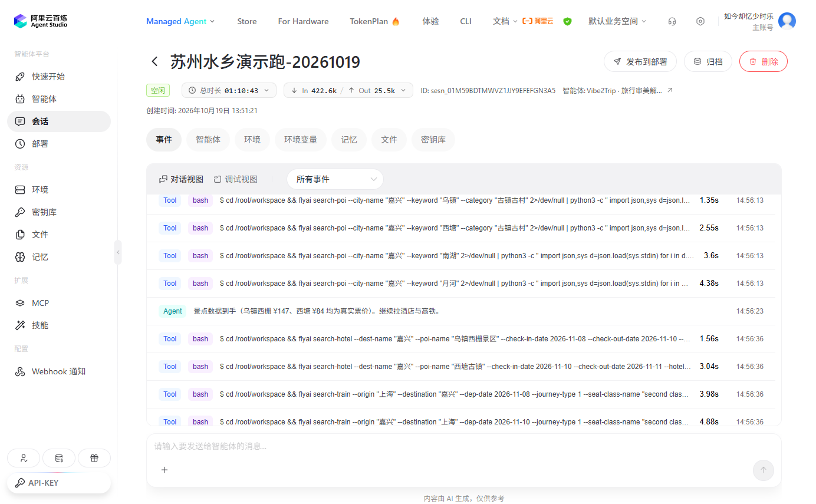This screenshot has width=816, height=504.
Task: Click the gift icon in sidebar bottom
Action: tap(94, 458)
